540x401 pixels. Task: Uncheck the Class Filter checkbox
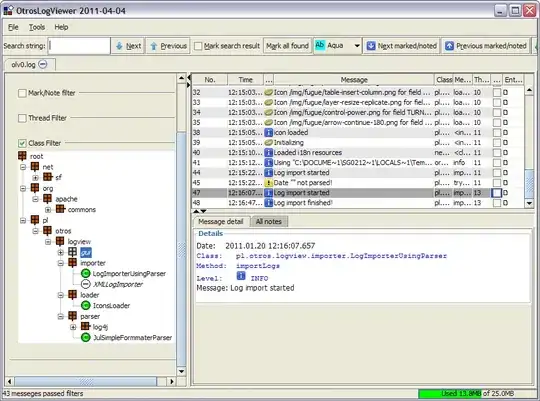(22, 143)
